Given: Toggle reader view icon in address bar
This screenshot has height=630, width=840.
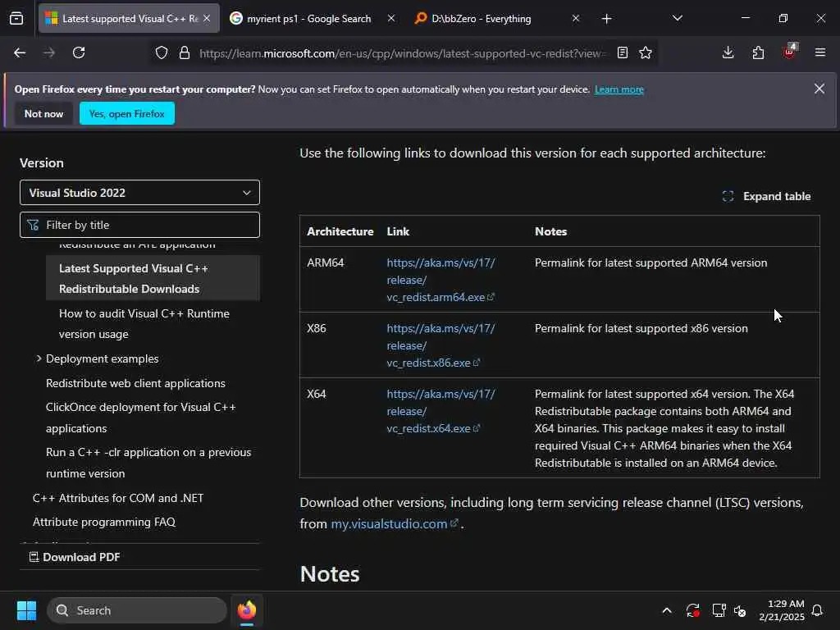Looking at the screenshot, I should coord(623,52).
